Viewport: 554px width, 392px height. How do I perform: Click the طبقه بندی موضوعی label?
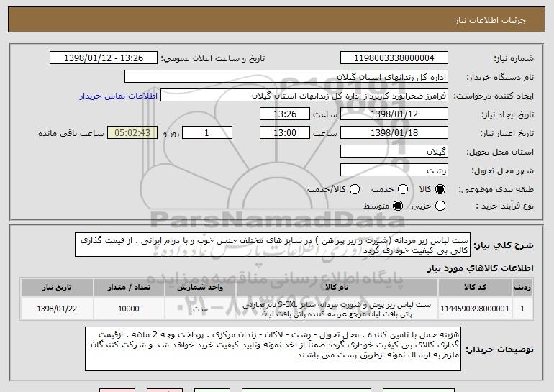click(x=496, y=190)
